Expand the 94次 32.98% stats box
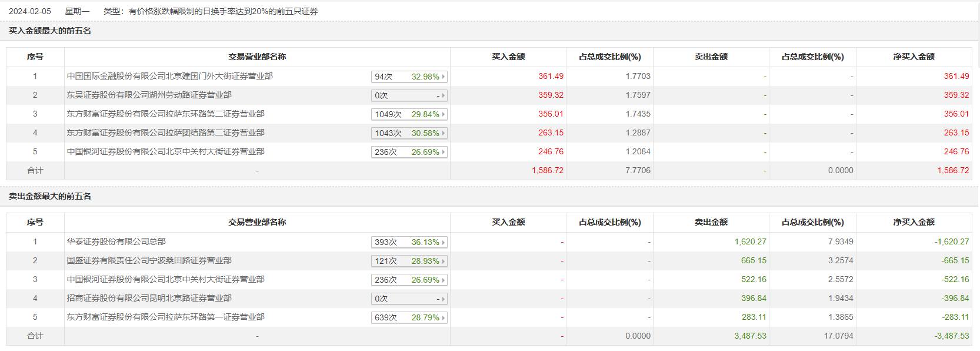 pos(409,77)
